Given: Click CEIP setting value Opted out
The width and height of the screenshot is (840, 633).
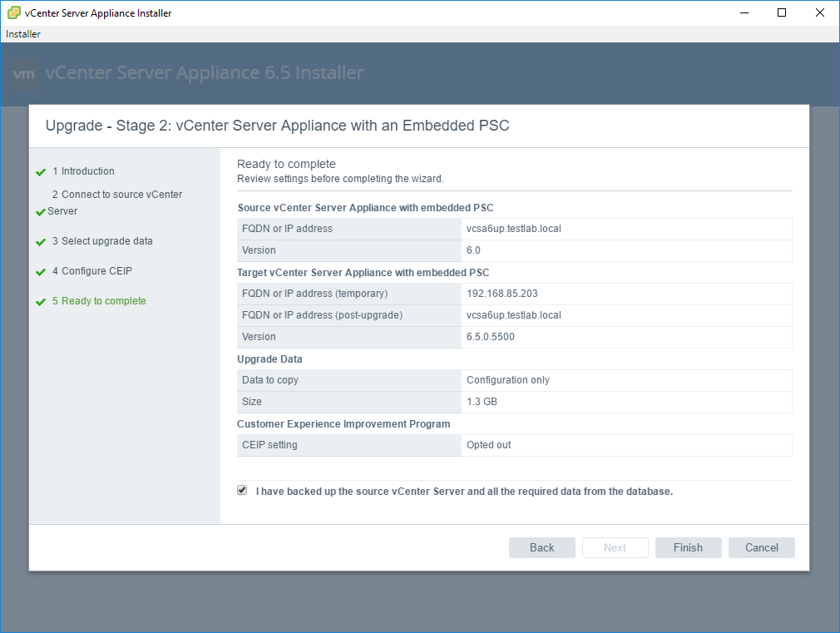Looking at the screenshot, I should click(488, 445).
